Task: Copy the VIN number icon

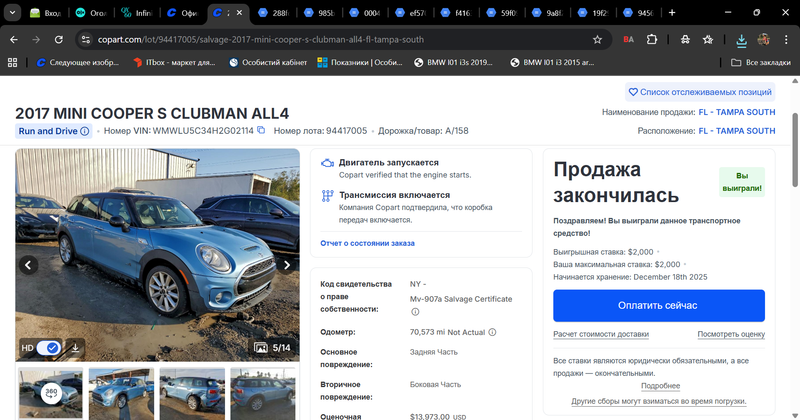Action: coord(261,130)
